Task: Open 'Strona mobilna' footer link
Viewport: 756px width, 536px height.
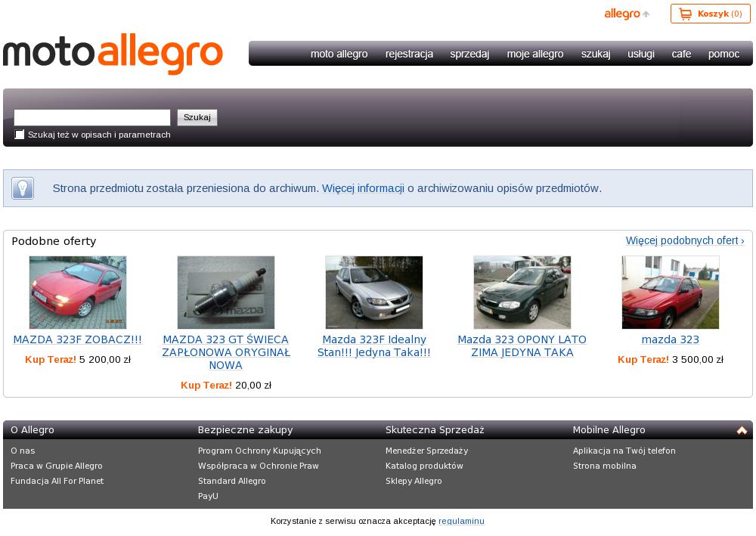Action: point(605,466)
